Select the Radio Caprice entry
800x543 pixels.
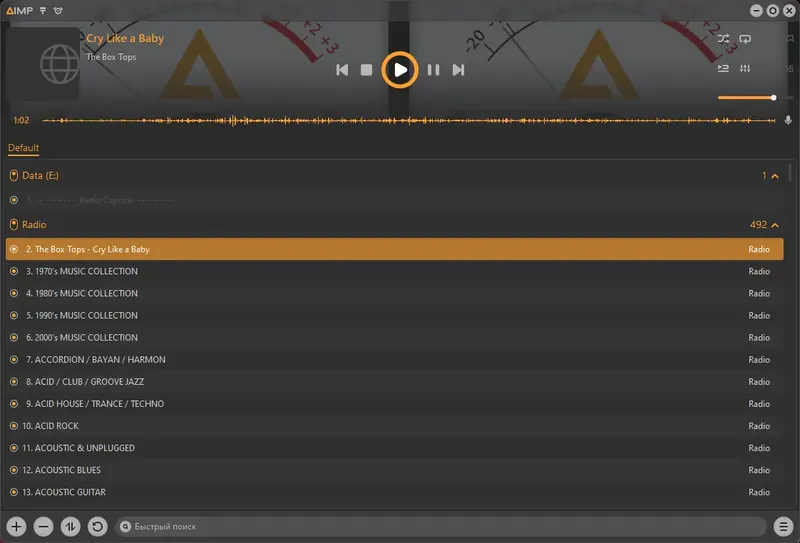pos(394,200)
